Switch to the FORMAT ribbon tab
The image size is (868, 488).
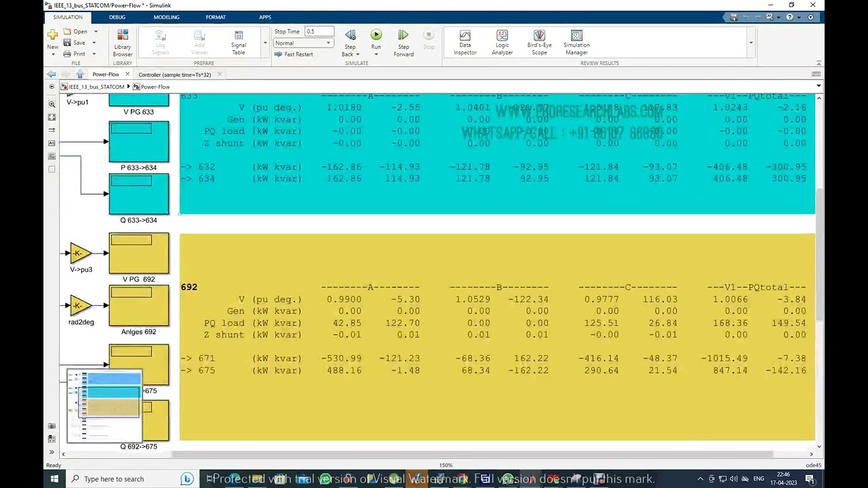click(216, 17)
